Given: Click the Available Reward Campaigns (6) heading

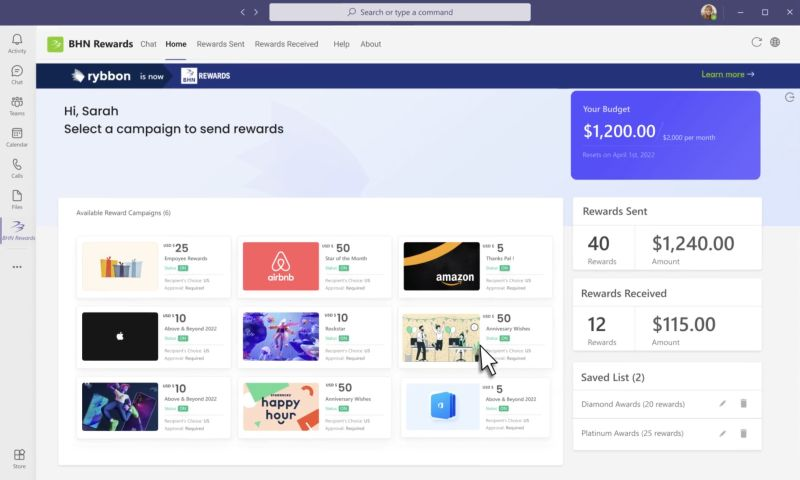Looking at the screenshot, I should (123, 213).
